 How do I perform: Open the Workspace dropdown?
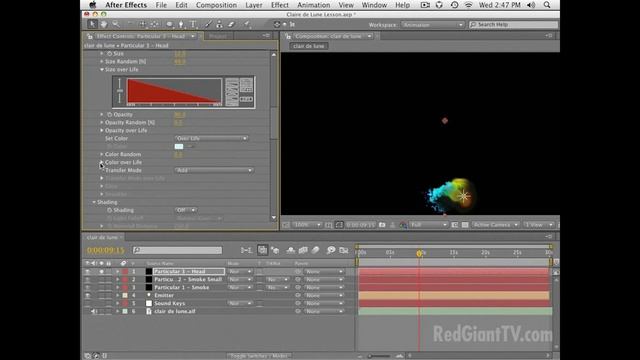coord(433,25)
